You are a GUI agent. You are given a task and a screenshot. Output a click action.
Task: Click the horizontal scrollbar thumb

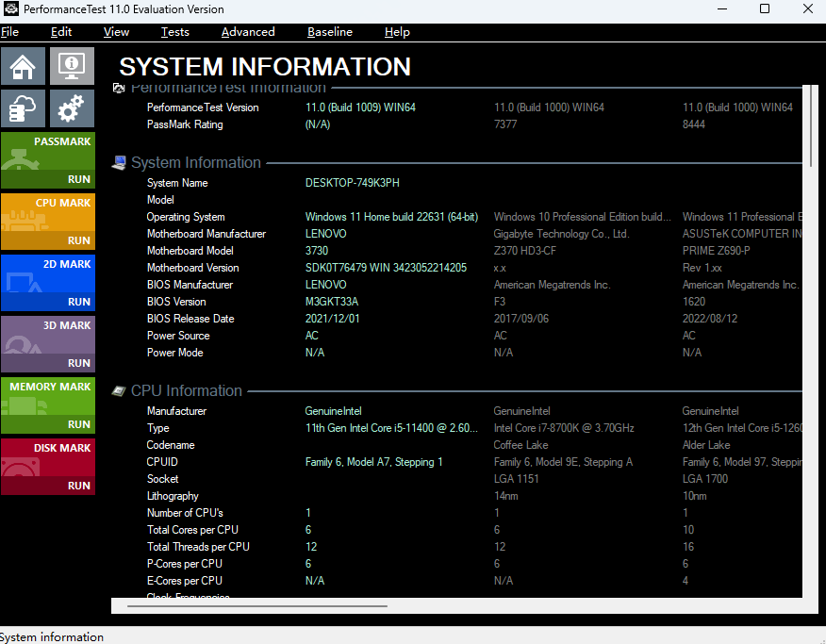257,606
